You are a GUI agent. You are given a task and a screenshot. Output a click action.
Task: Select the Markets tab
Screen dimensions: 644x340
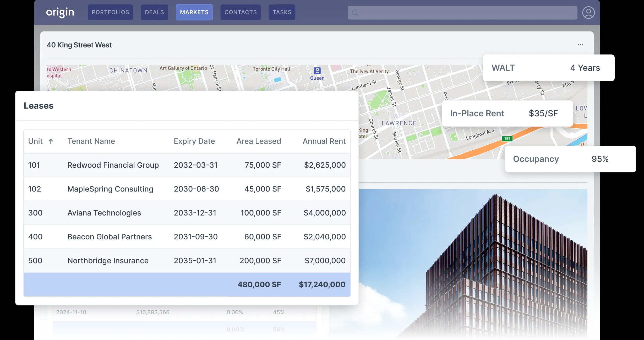(194, 12)
